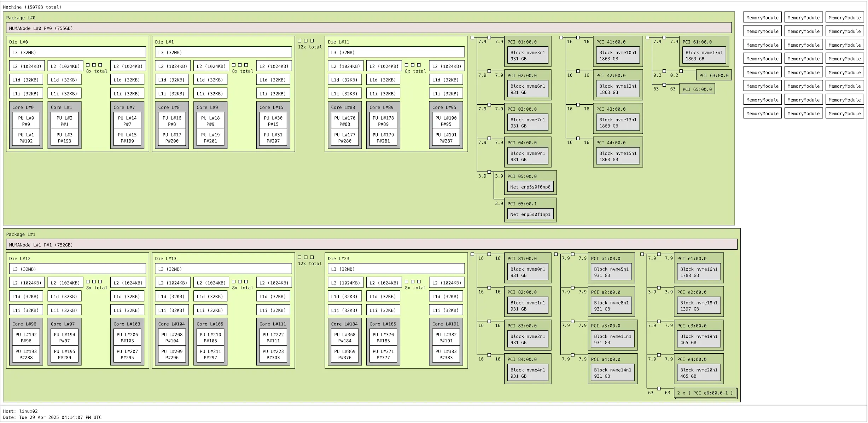Click the Block nvme11n1 device box
This screenshot has width=868, height=423.
613,340
